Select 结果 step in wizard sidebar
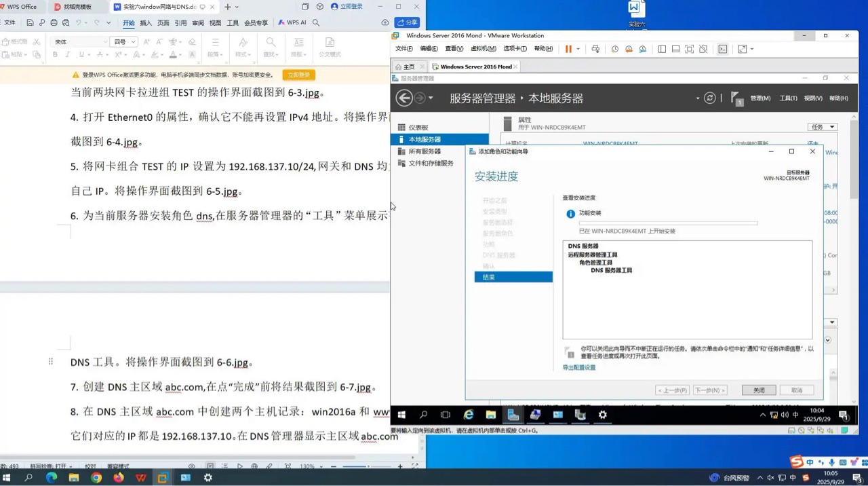 (x=513, y=277)
